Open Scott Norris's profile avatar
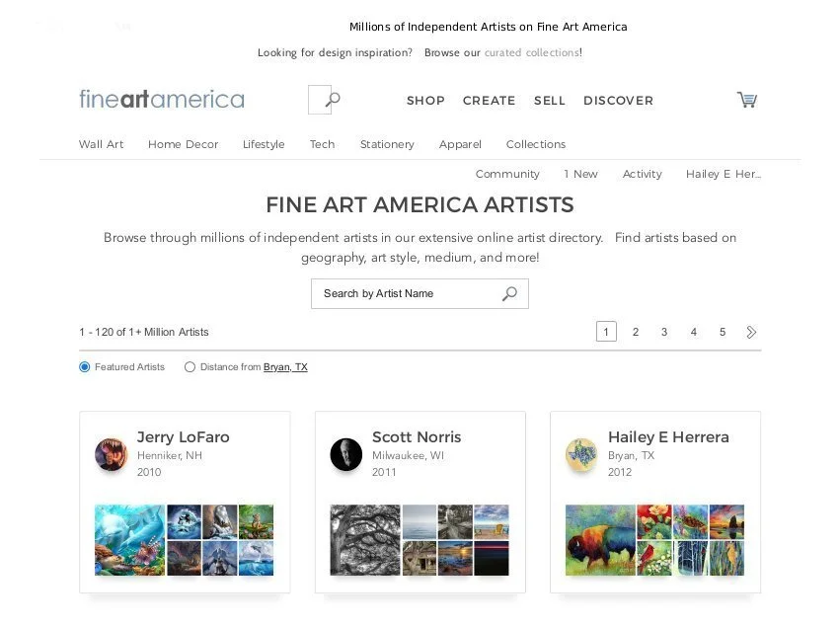 pos(346,454)
